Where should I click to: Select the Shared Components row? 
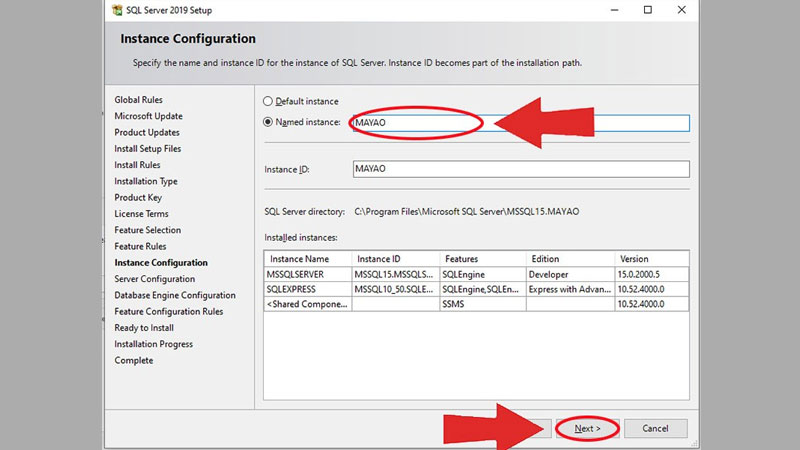477,304
